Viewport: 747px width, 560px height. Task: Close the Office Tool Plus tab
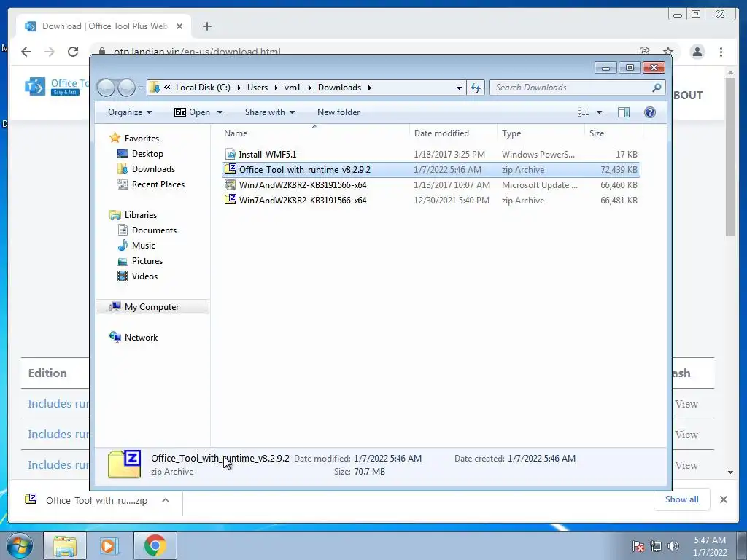(179, 26)
